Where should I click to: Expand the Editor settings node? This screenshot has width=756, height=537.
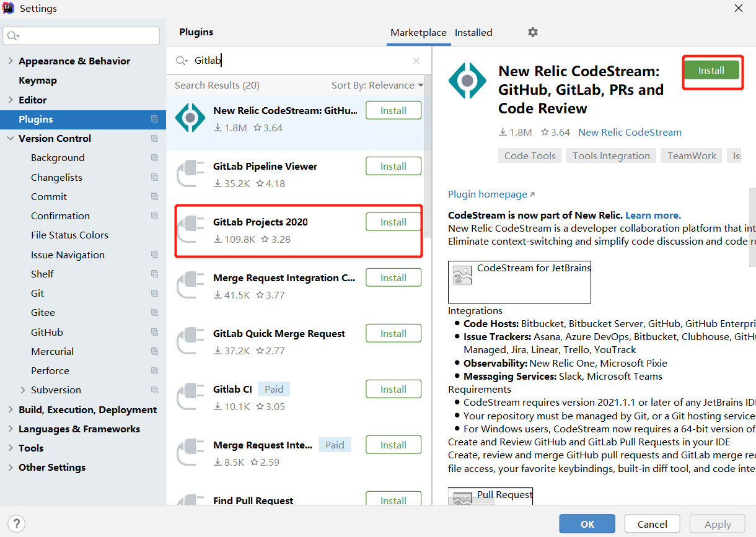(10, 100)
